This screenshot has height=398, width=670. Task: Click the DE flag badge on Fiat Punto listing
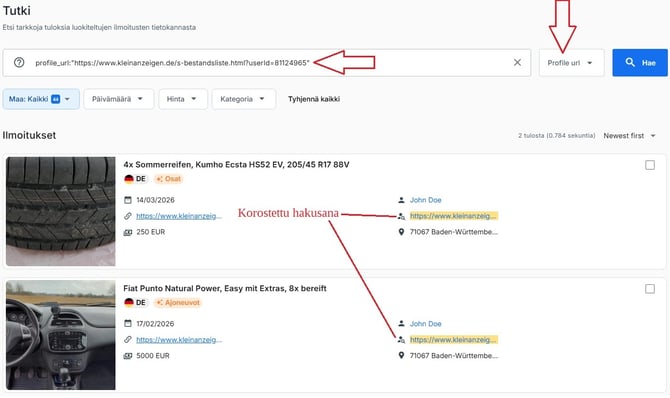[x=135, y=303]
